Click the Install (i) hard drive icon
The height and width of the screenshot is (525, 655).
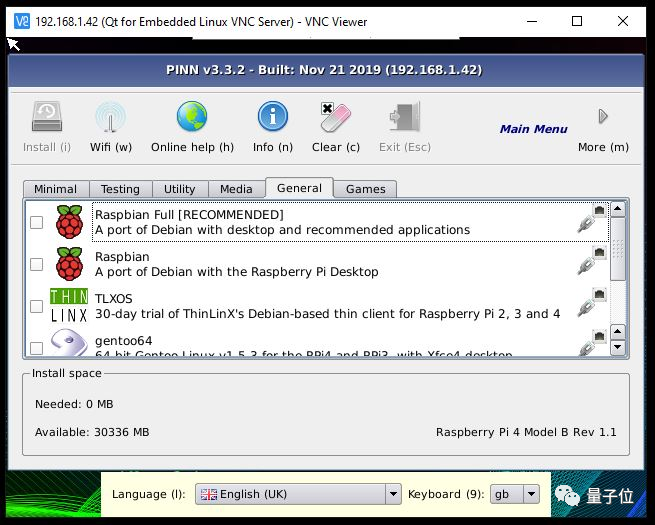coord(47,117)
